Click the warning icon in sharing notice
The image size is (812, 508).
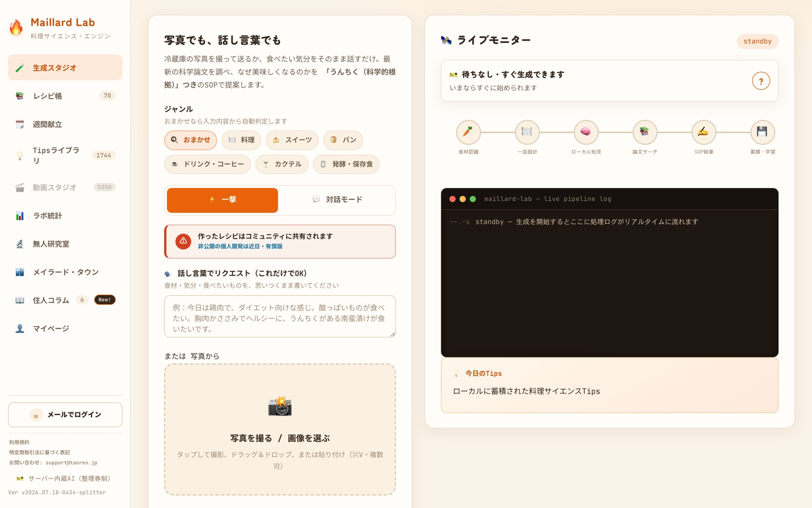(183, 241)
